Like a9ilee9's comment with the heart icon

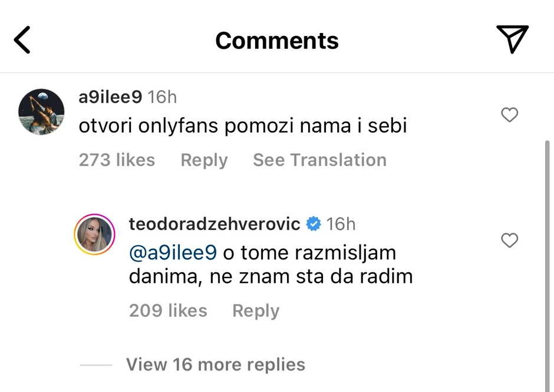(x=509, y=115)
